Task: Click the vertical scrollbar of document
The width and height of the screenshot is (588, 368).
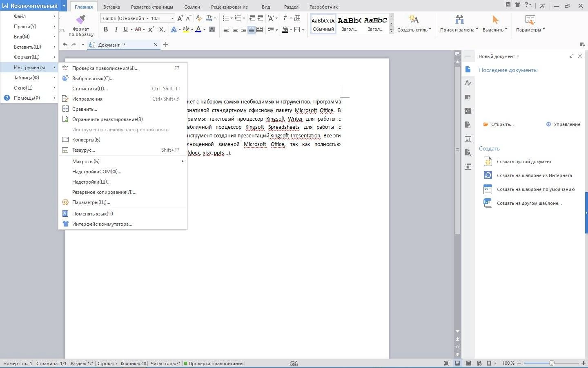Action: 457,150
